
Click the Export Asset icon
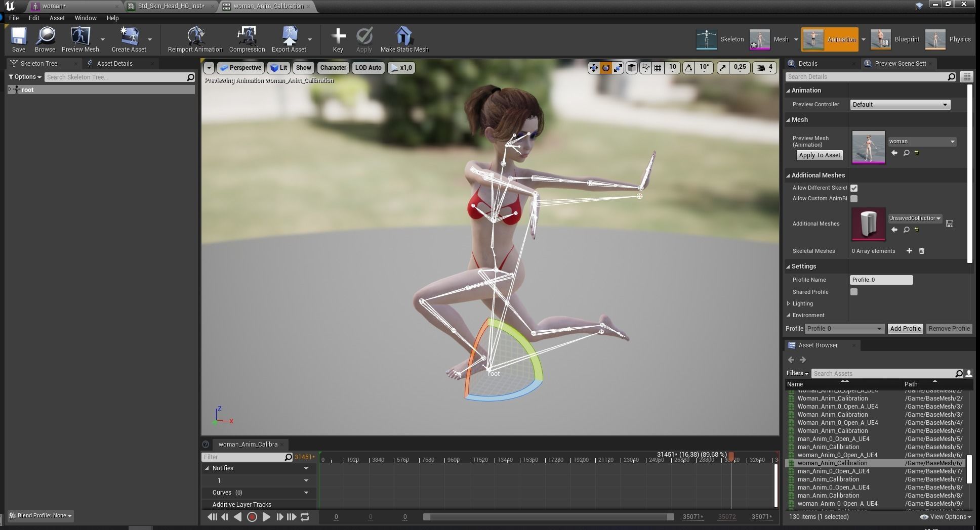[289, 39]
